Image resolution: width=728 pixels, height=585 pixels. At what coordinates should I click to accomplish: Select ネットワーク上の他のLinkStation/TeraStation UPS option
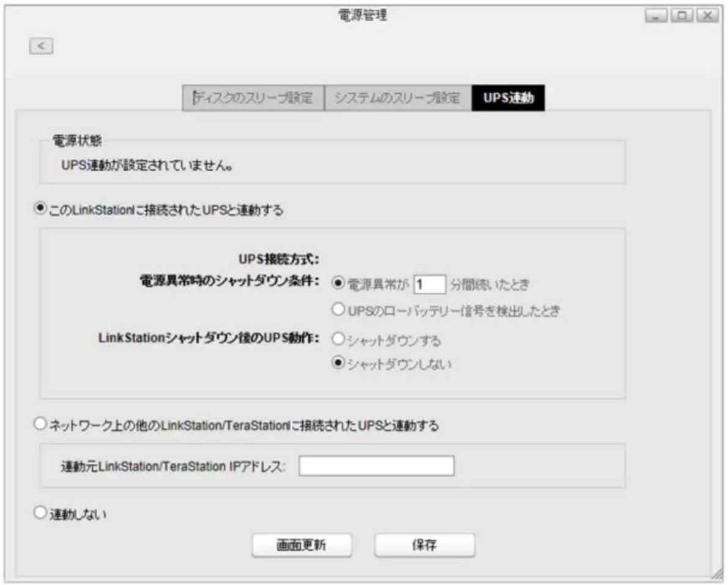[40, 424]
